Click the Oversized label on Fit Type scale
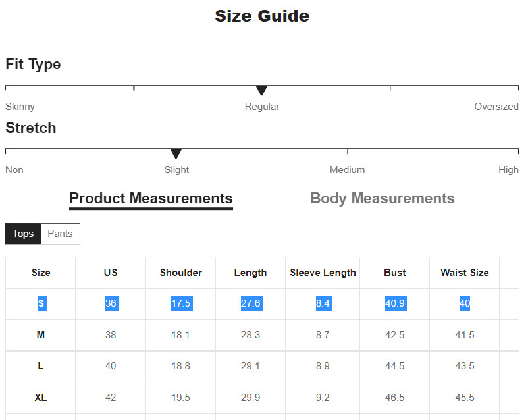 [x=496, y=107]
